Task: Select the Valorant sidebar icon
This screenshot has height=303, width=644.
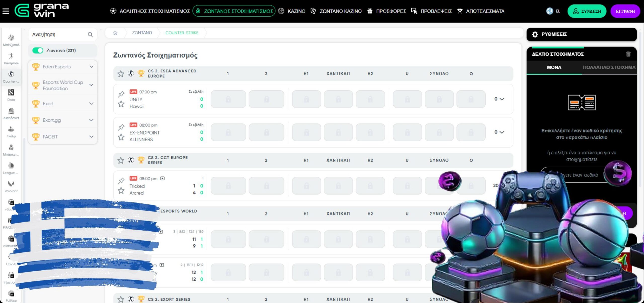Action: click(x=11, y=184)
